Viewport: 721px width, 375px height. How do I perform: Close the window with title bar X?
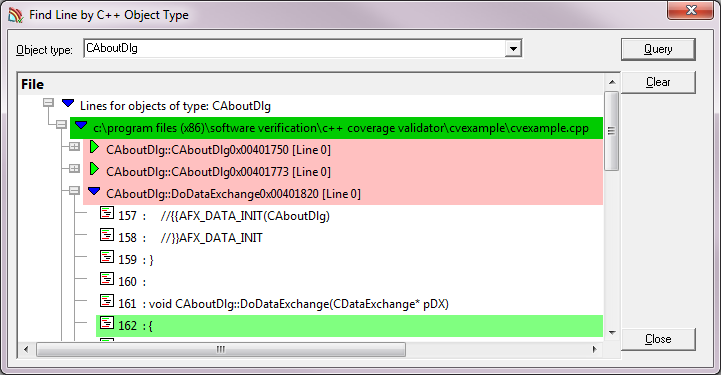pos(690,10)
